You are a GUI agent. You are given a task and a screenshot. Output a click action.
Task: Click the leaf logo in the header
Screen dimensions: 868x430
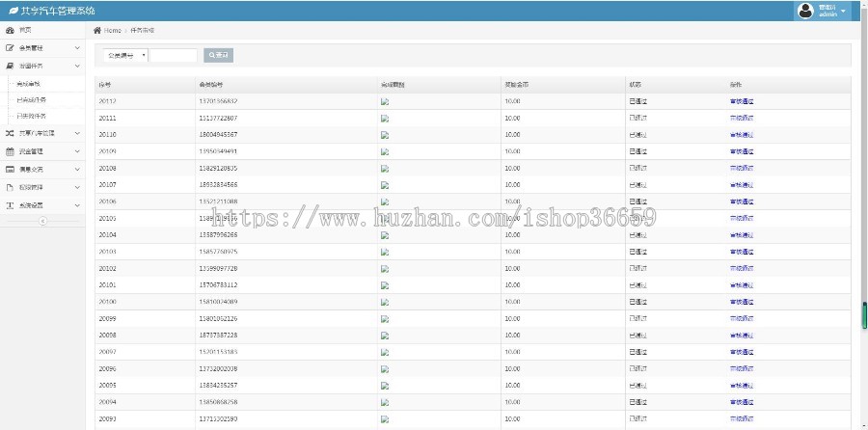14,11
